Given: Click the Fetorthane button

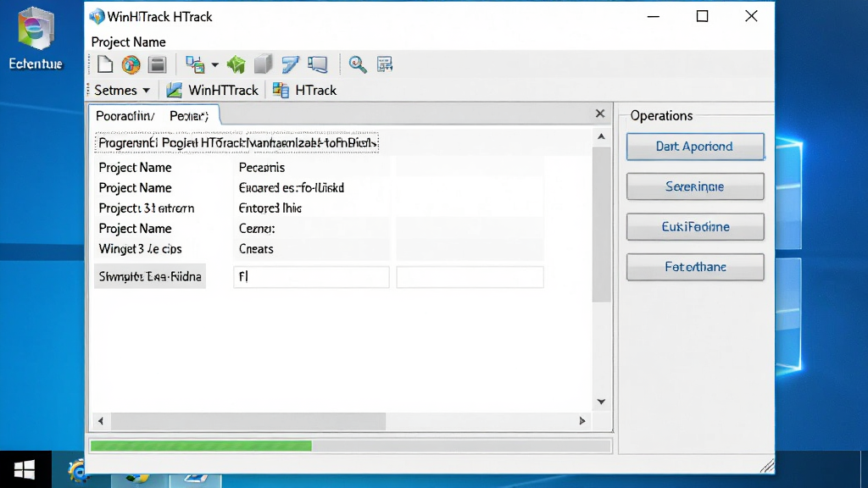Looking at the screenshot, I should [695, 267].
